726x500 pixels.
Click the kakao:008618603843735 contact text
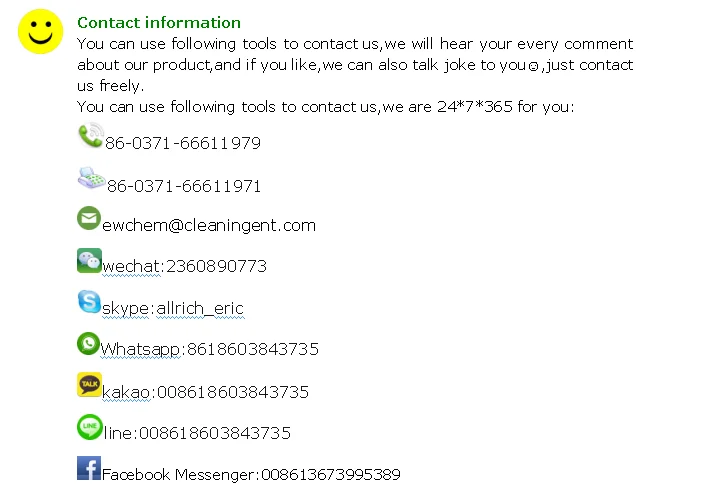205,392
